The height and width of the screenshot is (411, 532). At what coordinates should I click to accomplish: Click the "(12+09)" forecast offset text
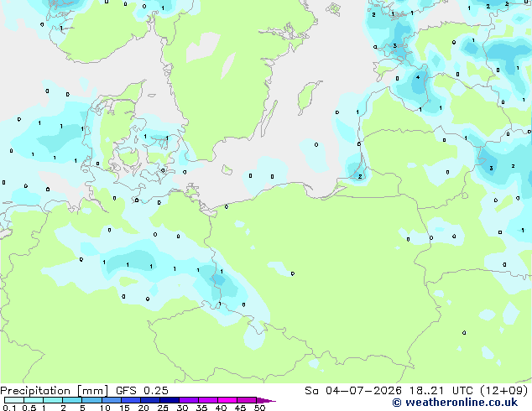pos(504,391)
